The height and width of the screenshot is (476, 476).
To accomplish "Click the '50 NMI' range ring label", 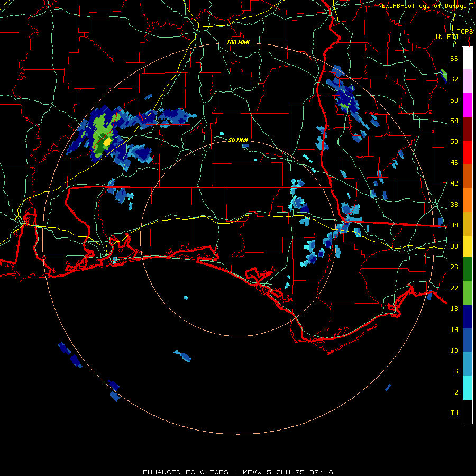I will [239, 140].
